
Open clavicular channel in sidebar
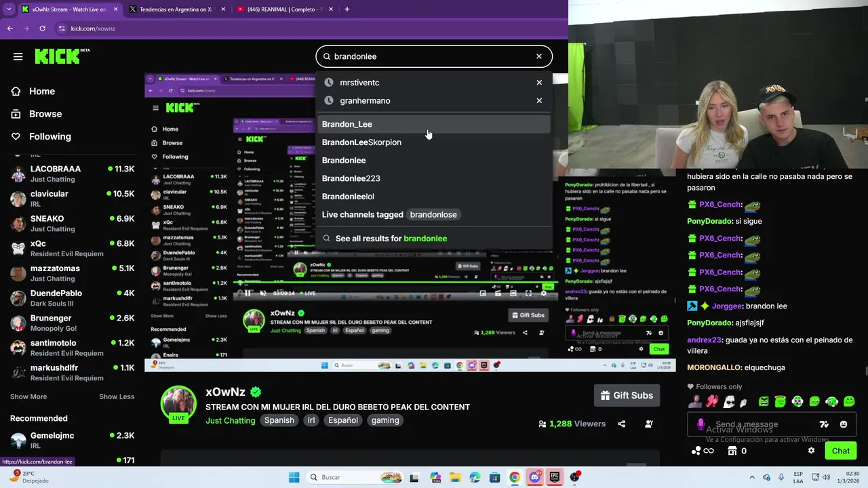pyautogui.click(x=72, y=199)
